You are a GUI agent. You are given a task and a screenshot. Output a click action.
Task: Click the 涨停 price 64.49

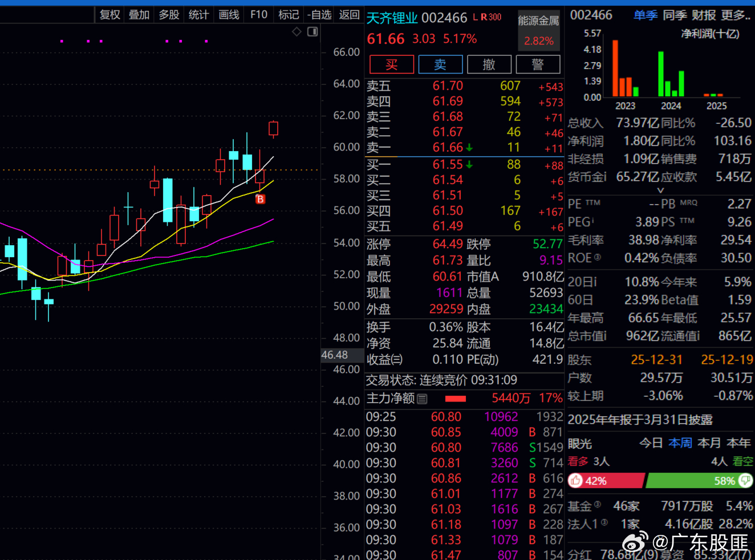click(448, 244)
